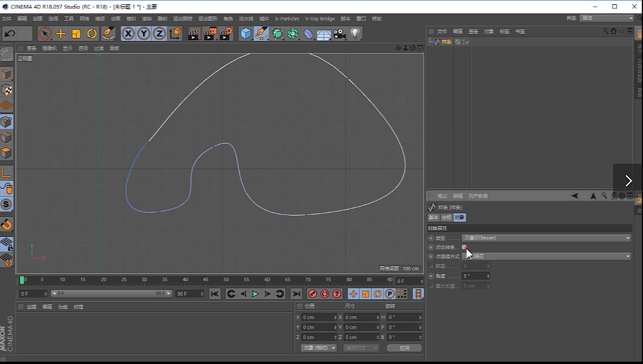Click the green timeline playhead at frame 0
This screenshot has width=643, height=364.
[x=22, y=280]
